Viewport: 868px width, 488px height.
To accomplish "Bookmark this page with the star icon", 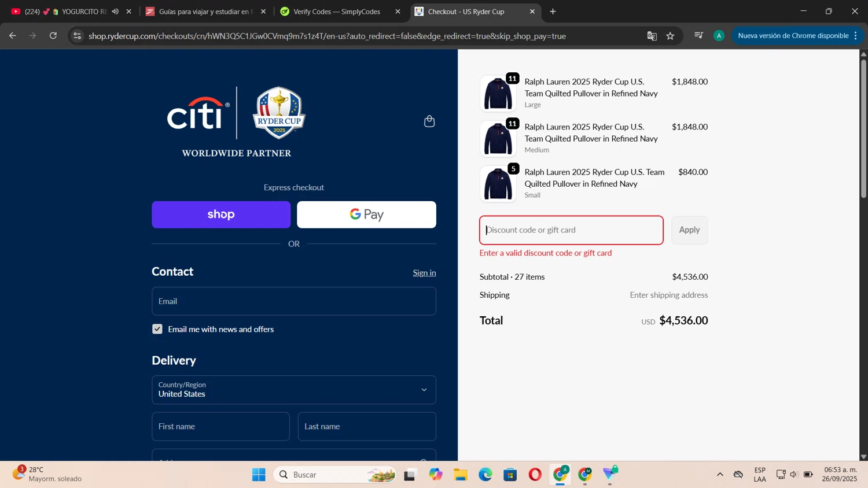I will point(670,36).
